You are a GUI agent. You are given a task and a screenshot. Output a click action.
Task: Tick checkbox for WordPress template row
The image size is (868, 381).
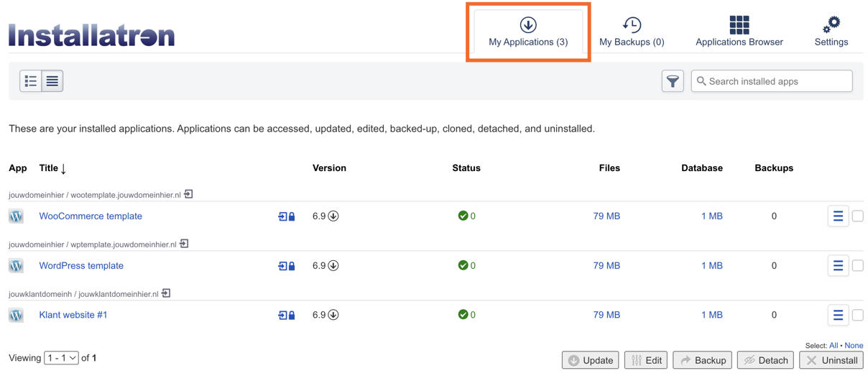(858, 266)
